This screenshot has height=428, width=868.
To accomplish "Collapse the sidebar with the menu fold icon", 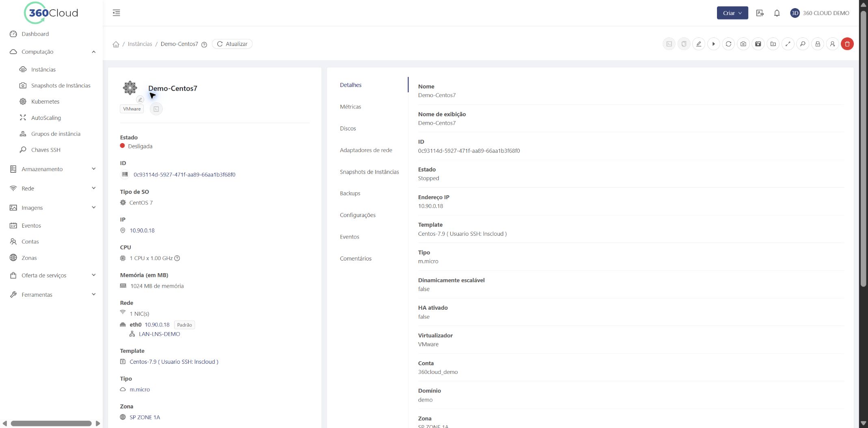I will pyautogui.click(x=117, y=13).
